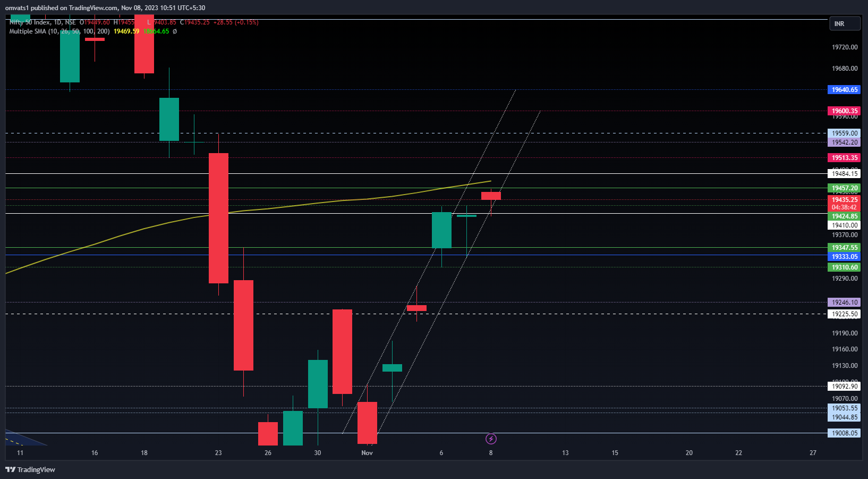Select the purple 19542.20 price label

844,142
